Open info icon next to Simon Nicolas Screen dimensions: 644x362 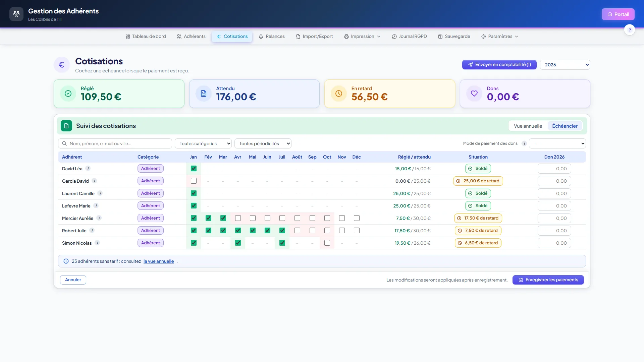[97, 243]
